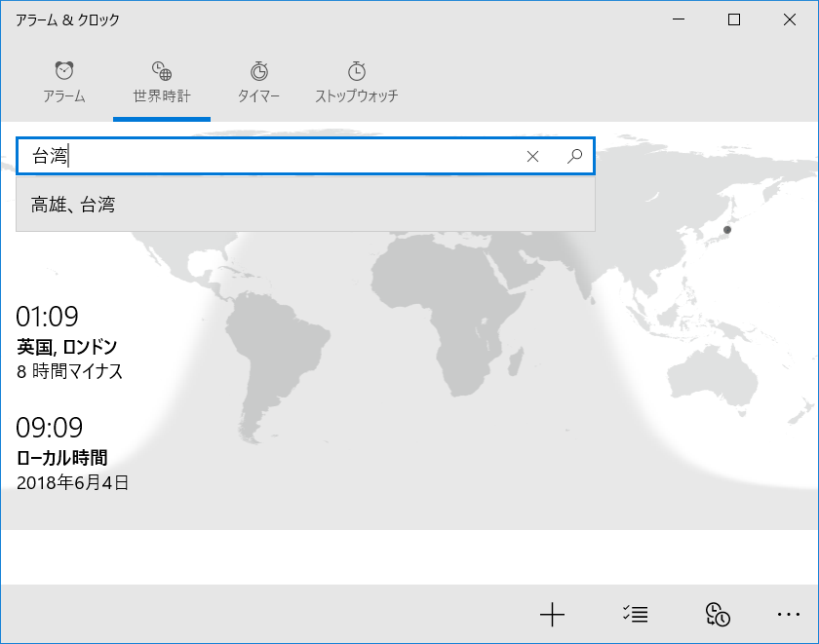Switch to the タイマー tab

click(x=258, y=93)
